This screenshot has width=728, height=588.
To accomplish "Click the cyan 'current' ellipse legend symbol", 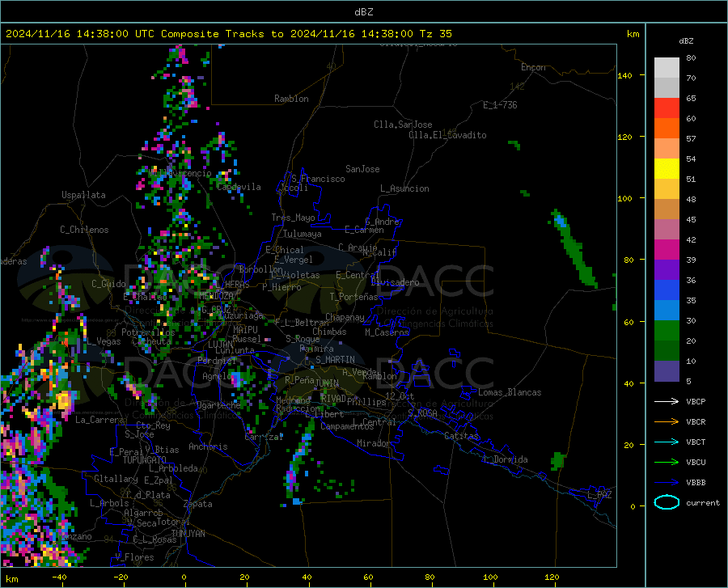I will point(667,502).
